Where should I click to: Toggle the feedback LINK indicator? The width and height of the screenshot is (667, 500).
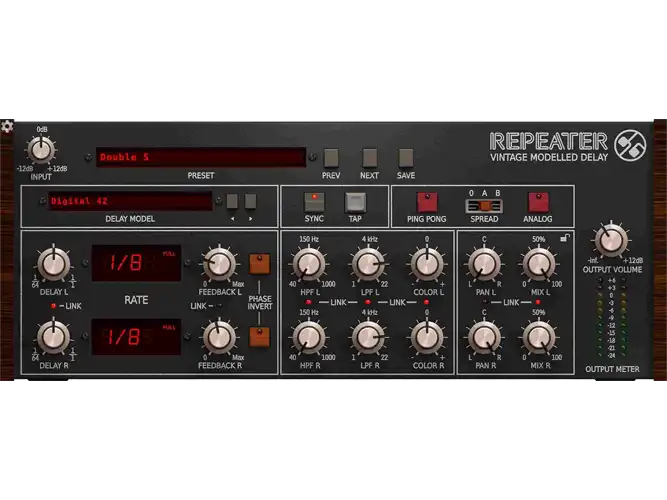coord(219,305)
